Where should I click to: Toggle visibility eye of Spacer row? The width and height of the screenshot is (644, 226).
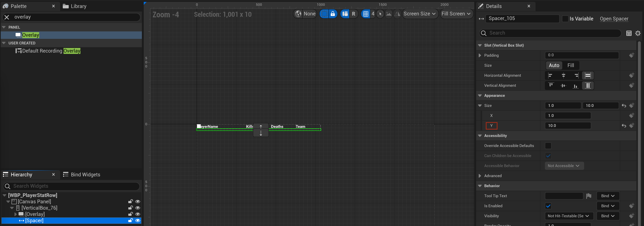137,220
